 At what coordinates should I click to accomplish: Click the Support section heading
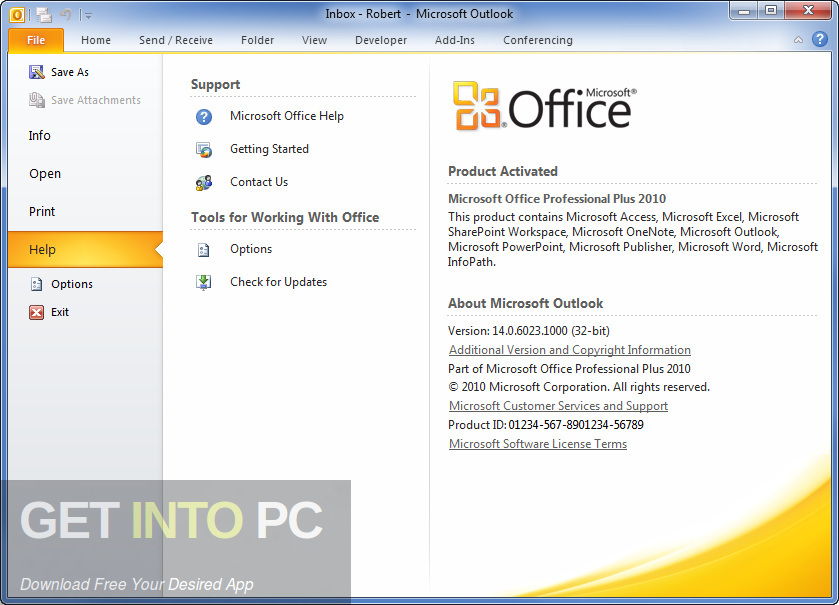click(x=215, y=85)
